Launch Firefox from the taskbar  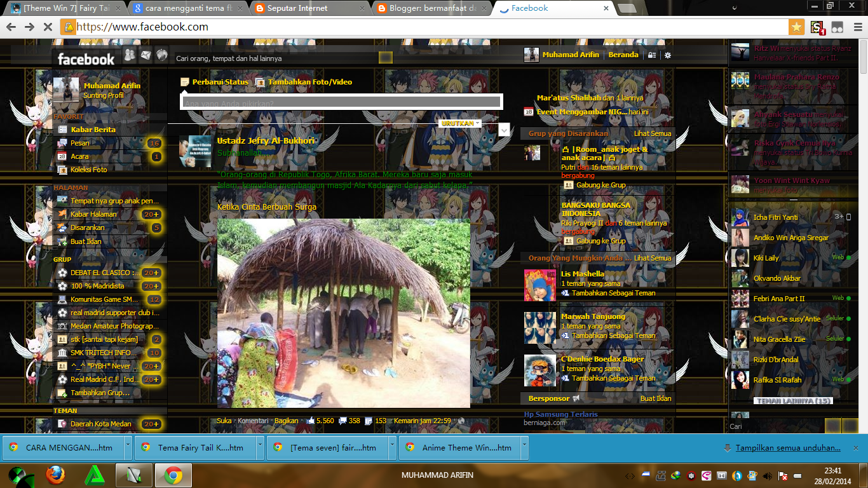(x=55, y=475)
